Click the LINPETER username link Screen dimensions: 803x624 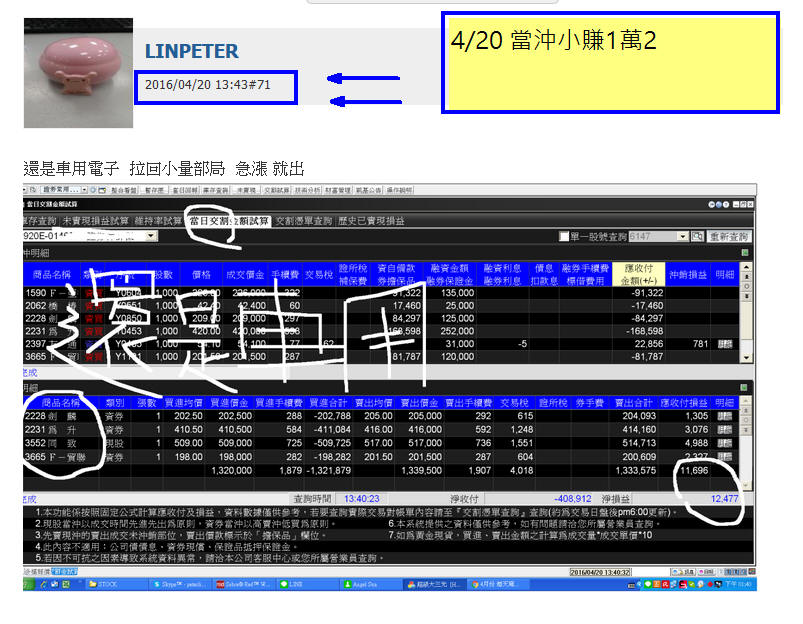pos(191,51)
